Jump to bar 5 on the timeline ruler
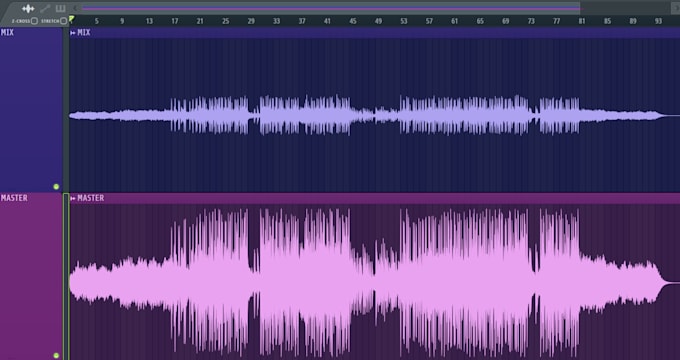 point(97,21)
